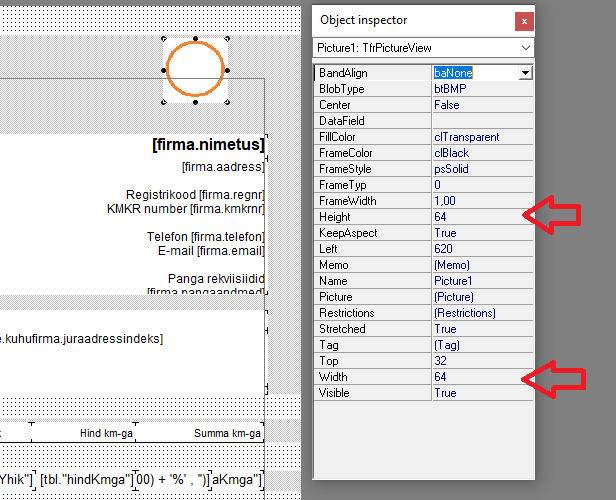Open the (Restrictions) property value
Screen dimensions: 616x500
coord(482,313)
